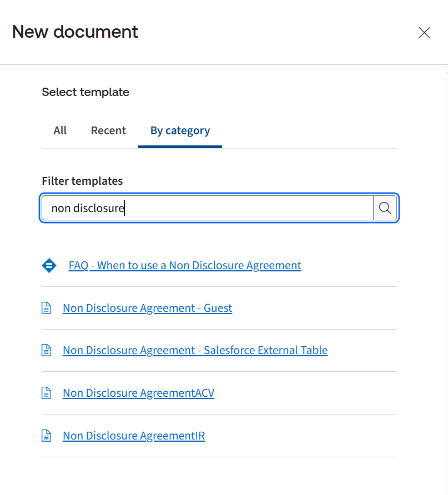Click the X icon in the dialog corner
The height and width of the screenshot is (495, 448).
(x=424, y=33)
